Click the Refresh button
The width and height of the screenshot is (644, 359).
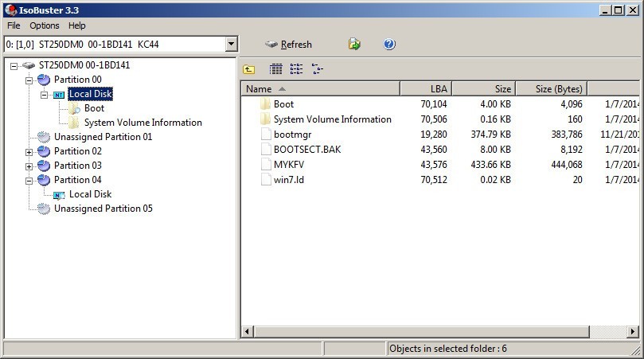coord(288,45)
